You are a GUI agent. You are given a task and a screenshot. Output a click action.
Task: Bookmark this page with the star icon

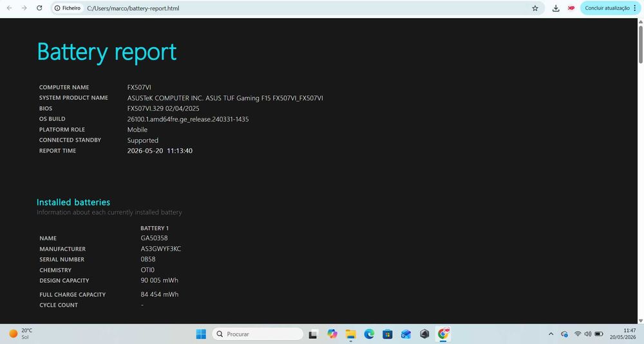(x=535, y=8)
